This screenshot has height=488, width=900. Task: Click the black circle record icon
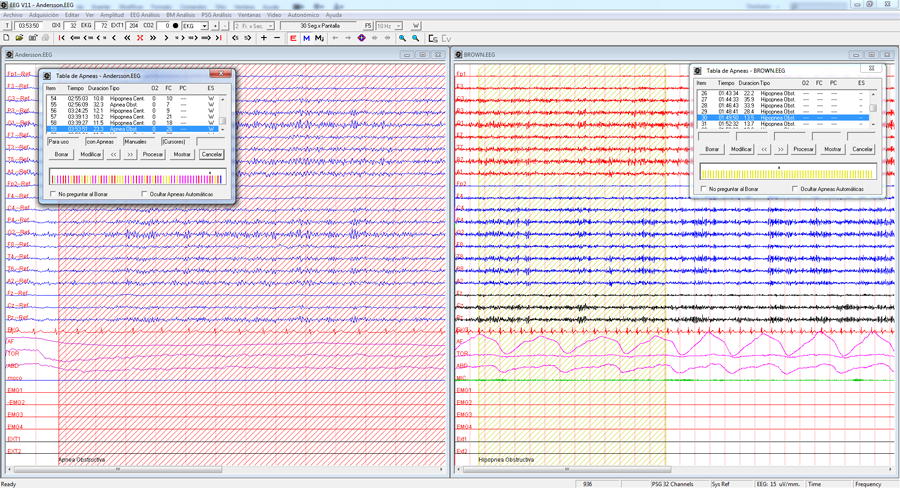175,26
